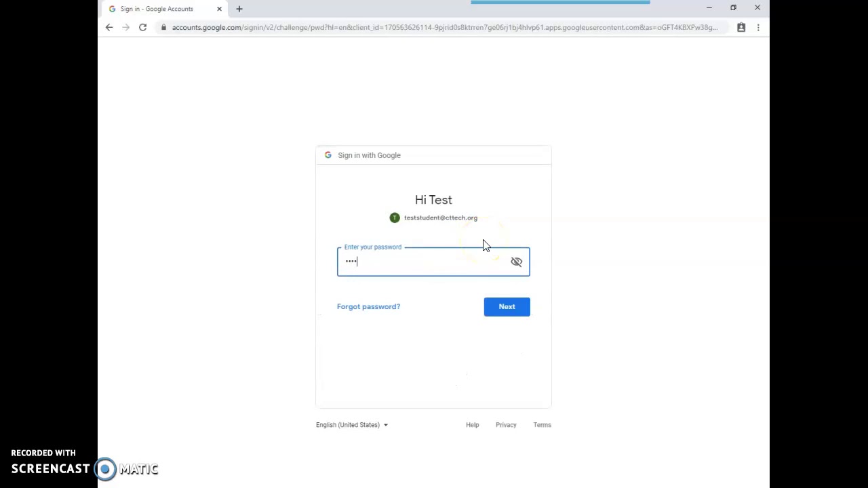Open Chrome's three-dot menu
This screenshot has height=488, width=868.
758,27
